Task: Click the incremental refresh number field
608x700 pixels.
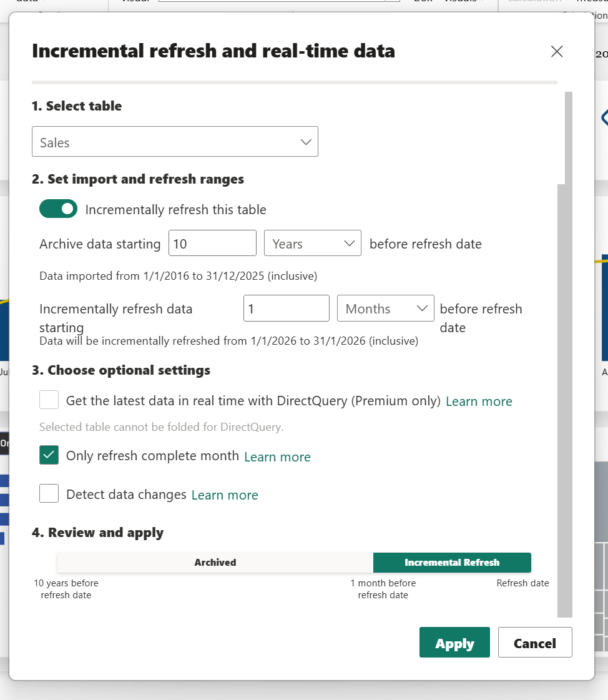Action: coord(286,308)
